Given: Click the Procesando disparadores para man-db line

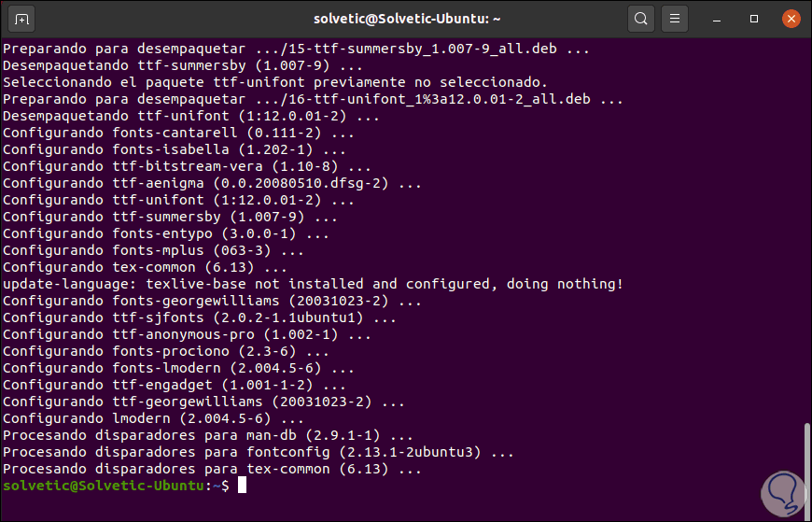Looking at the screenshot, I should tap(207, 435).
